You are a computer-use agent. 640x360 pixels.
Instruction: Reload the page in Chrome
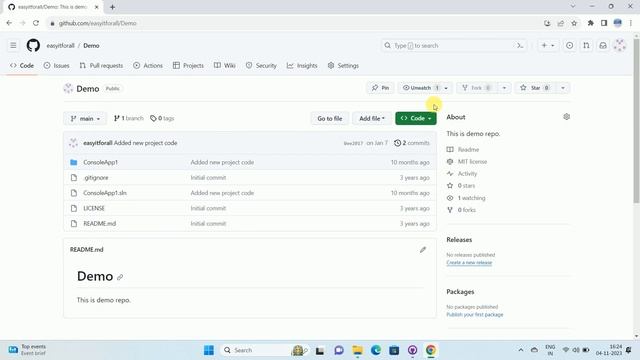coord(36,23)
